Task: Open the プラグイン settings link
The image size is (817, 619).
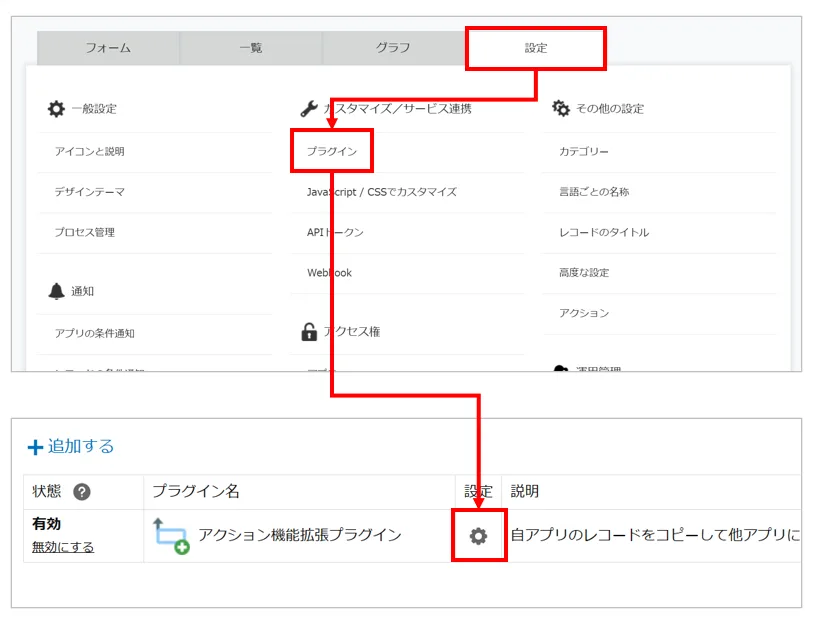Action: pyautogui.click(x=332, y=152)
